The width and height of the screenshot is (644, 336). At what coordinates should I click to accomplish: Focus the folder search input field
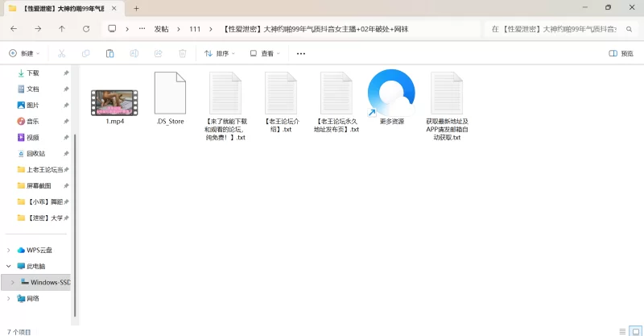[x=554, y=29]
